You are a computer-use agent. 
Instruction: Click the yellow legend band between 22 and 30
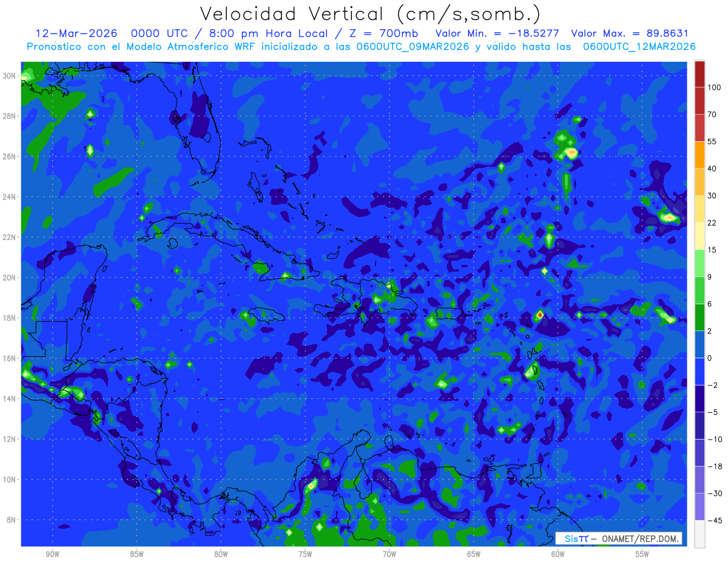tap(699, 209)
